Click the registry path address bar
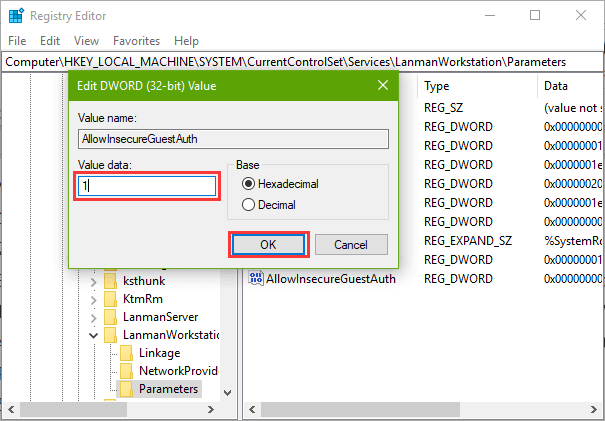Image resolution: width=605 pixels, height=421 pixels. (x=302, y=62)
